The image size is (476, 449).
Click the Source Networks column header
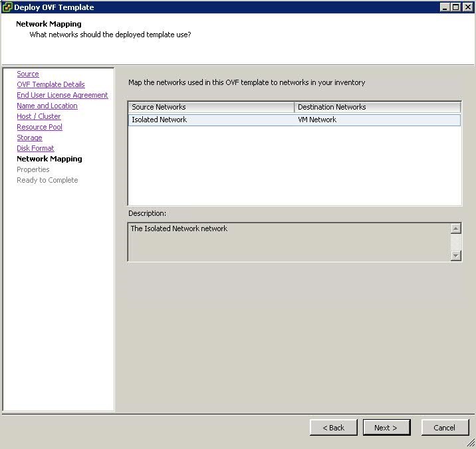click(211, 107)
